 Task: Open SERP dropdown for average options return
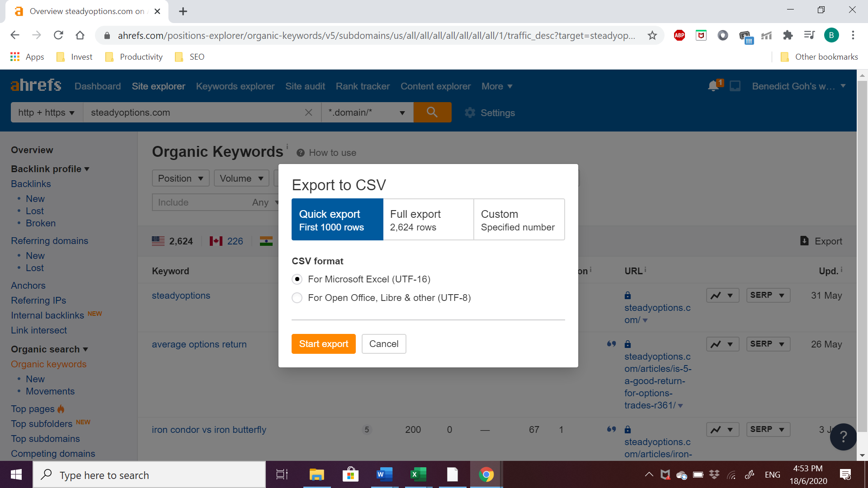(x=768, y=344)
